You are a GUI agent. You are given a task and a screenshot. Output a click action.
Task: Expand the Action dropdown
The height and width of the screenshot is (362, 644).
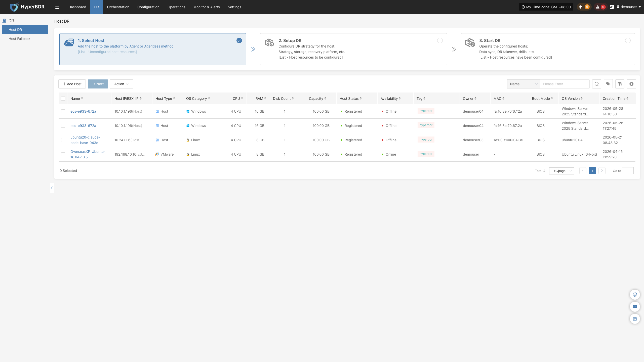pyautogui.click(x=121, y=84)
